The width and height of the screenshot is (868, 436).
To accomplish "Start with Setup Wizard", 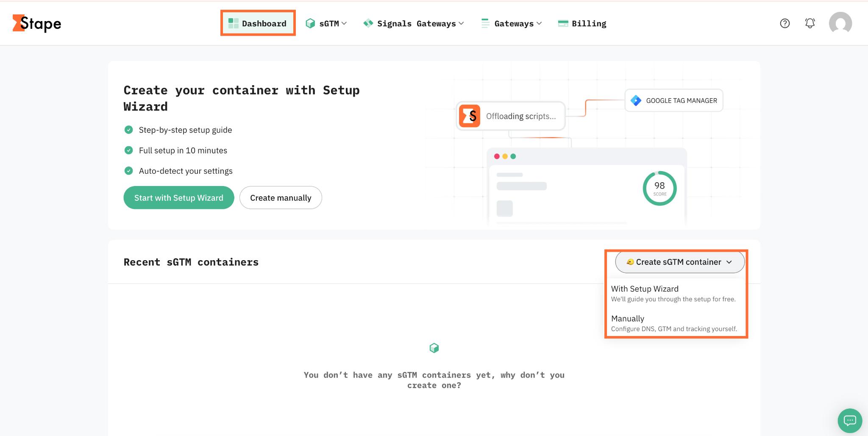I will pyautogui.click(x=179, y=197).
